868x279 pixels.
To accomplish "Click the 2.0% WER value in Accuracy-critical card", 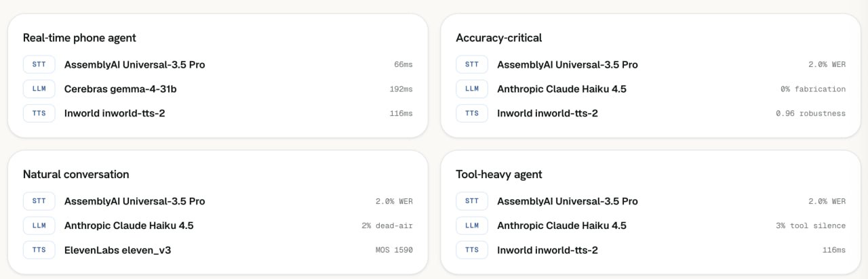I will tap(827, 65).
